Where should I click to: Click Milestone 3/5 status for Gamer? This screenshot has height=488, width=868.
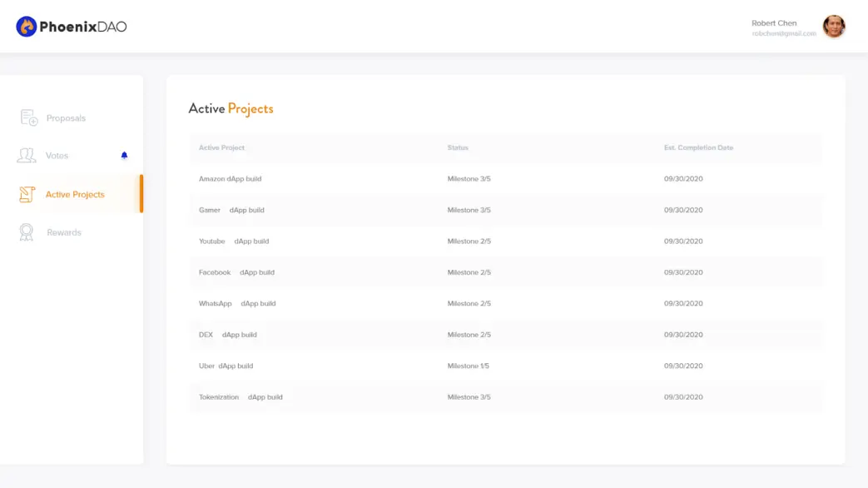pyautogui.click(x=469, y=210)
